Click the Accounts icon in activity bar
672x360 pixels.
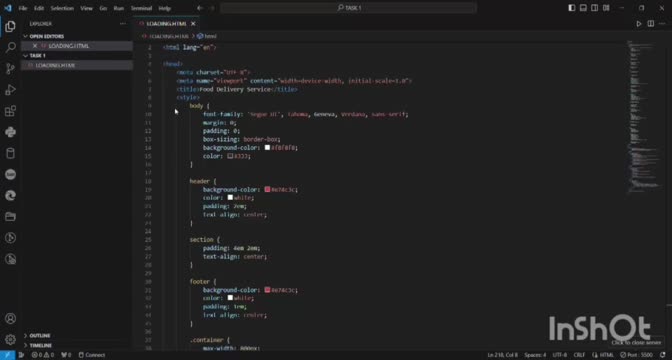(x=10, y=318)
